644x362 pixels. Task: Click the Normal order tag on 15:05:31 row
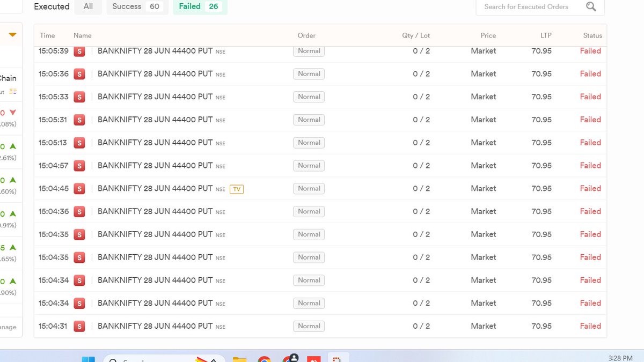click(x=309, y=120)
